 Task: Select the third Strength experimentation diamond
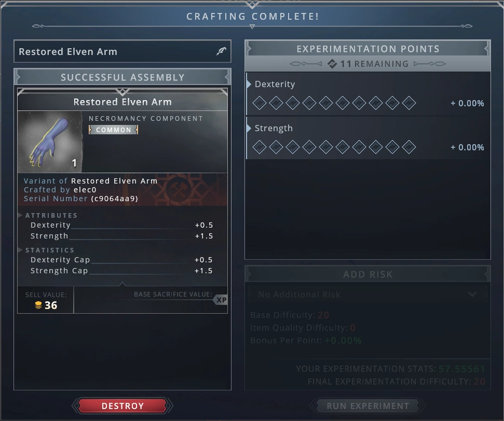(293, 147)
